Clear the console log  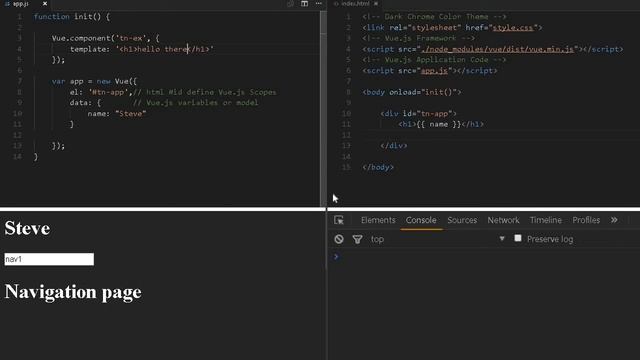click(339, 239)
